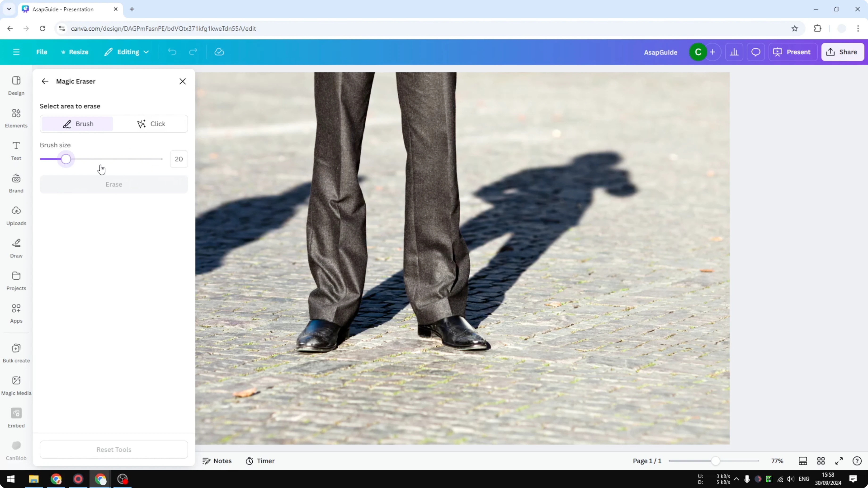Click the Erase button
The width and height of the screenshot is (868, 488).
[114, 184]
